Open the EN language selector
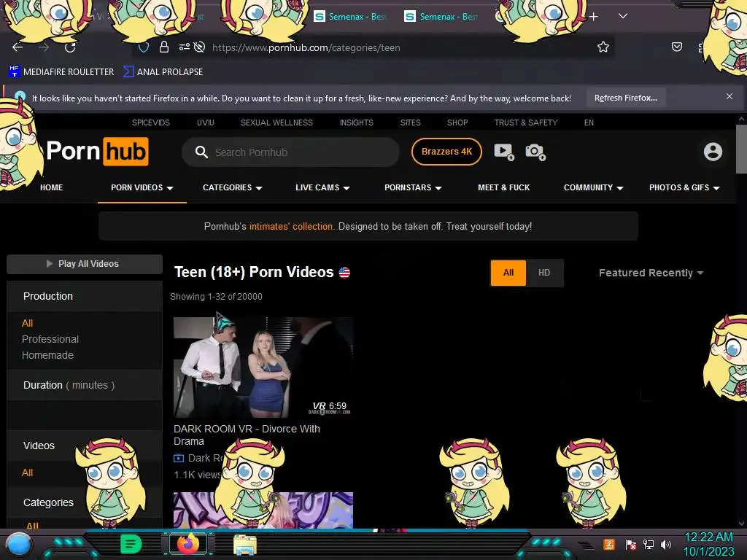 point(589,122)
